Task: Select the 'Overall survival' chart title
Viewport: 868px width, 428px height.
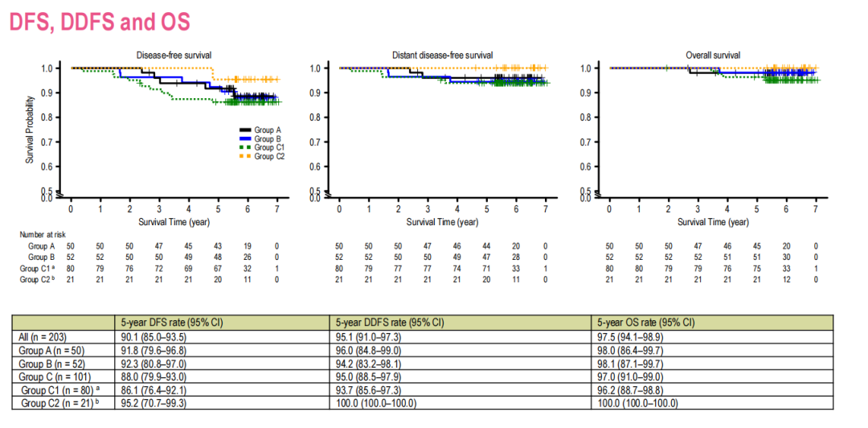Action: tap(712, 56)
